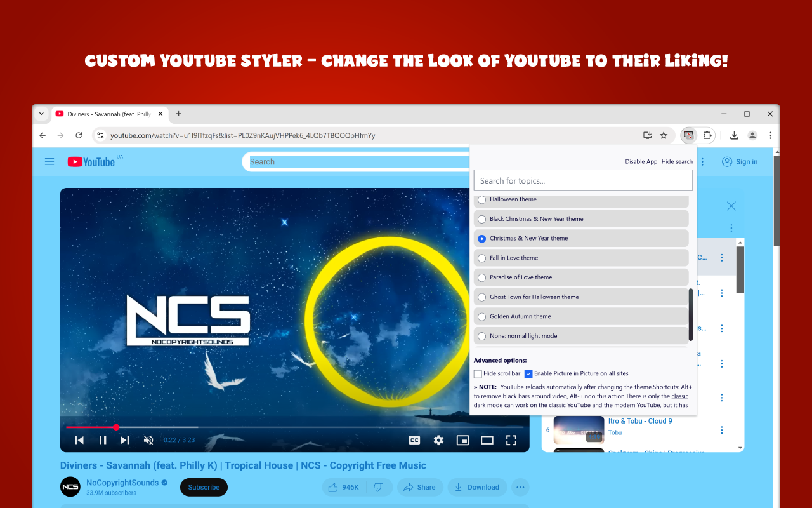Switch to theater mode
This screenshot has height=508, width=812.
coord(487,440)
